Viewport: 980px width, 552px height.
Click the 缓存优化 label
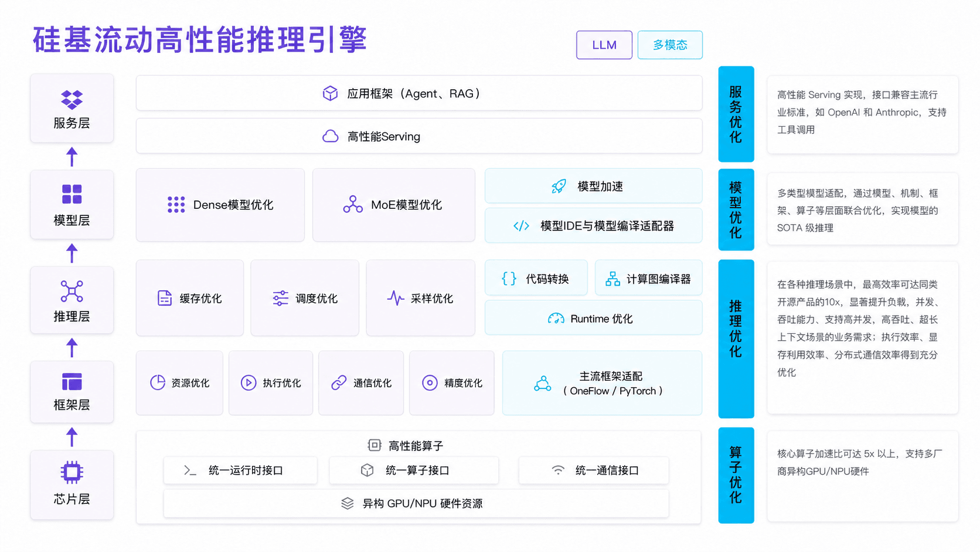coord(200,299)
